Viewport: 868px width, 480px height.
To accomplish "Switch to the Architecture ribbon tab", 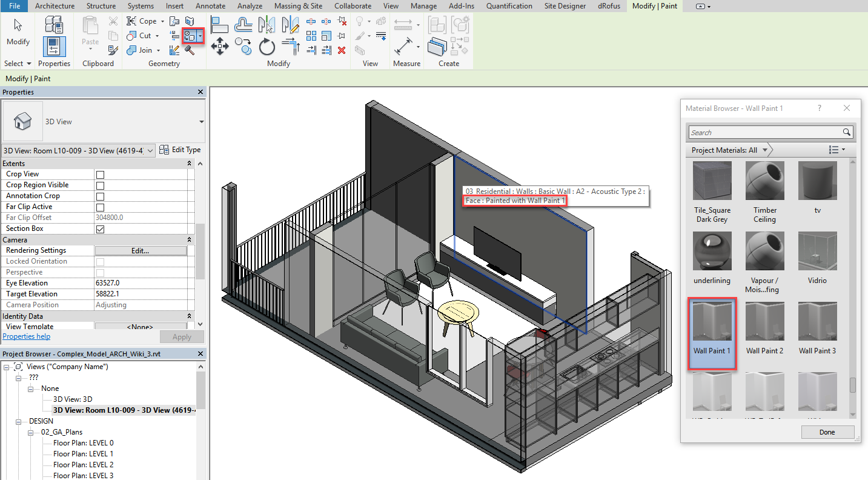I will pos(55,6).
